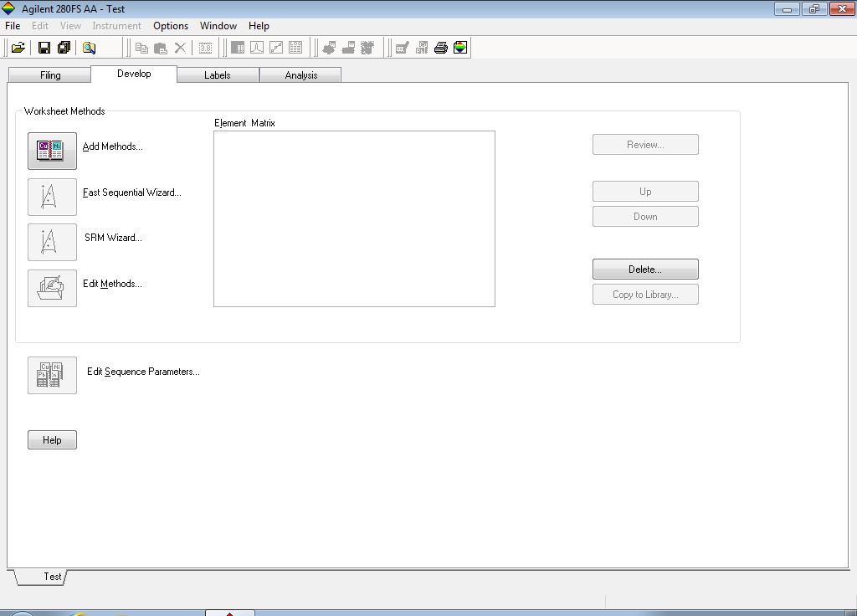Screen dimensions: 857x616
Task: Switch to the Filing tab
Action: [50, 75]
